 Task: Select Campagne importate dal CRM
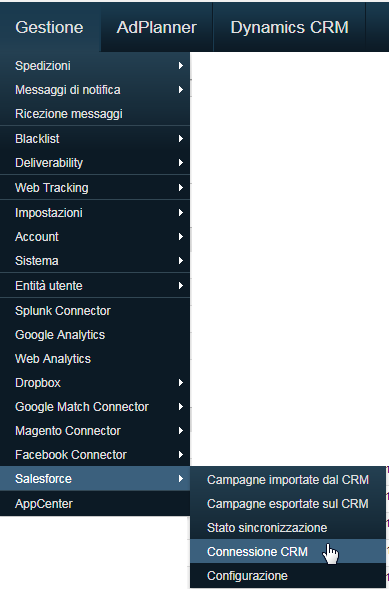(288, 479)
